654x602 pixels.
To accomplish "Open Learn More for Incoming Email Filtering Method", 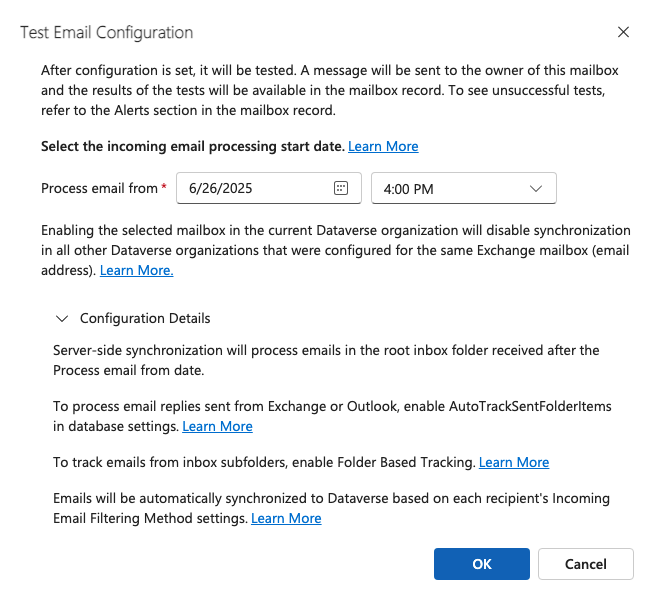I will [286, 518].
